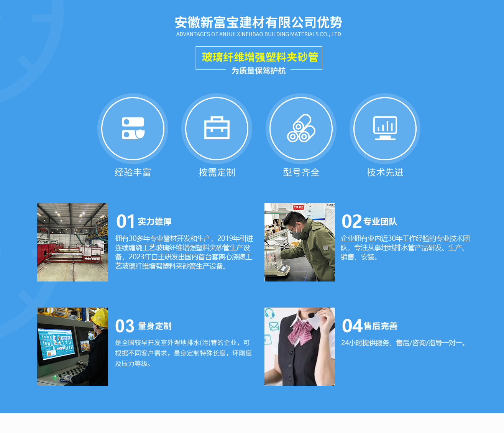Click the 技术先进 label
Viewport: 504px width, 433px height.
coord(385,173)
